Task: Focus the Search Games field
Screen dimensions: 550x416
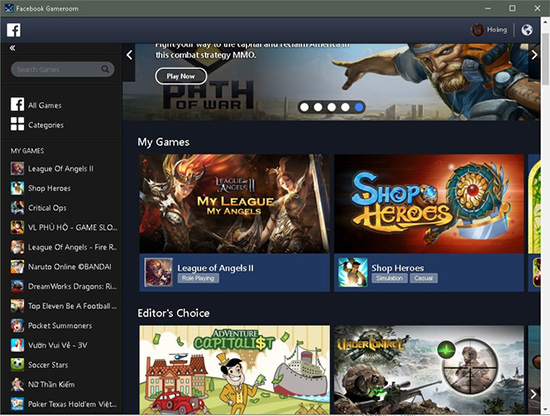Action: [x=62, y=69]
